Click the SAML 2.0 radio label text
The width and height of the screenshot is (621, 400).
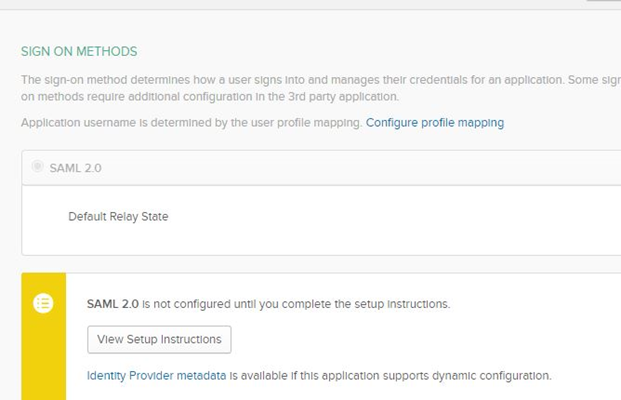(x=75, y=168)
